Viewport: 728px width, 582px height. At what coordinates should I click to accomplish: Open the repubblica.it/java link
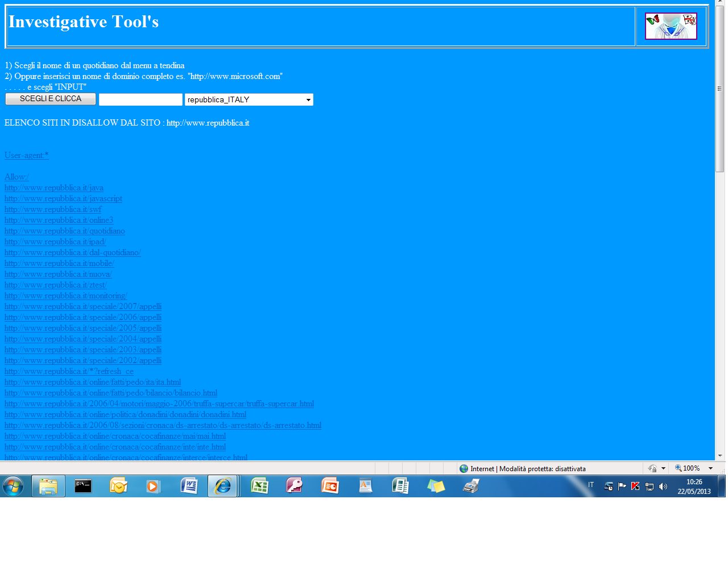[54, 188]
